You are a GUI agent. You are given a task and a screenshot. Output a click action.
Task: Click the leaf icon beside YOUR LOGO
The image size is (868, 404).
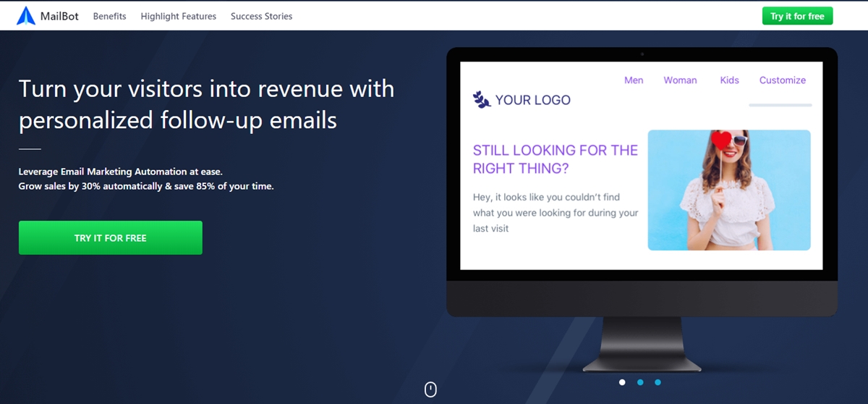(482, 99)
